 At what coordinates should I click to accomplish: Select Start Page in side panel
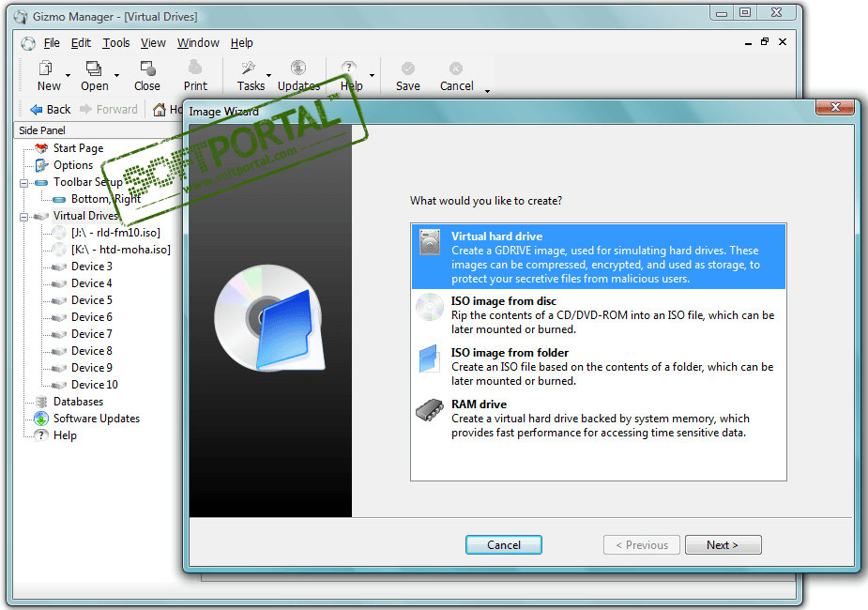tap(78, 148)
